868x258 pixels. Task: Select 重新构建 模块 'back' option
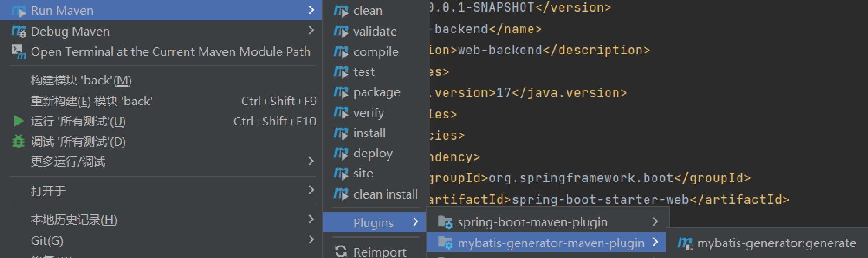(x=92, y=101)
